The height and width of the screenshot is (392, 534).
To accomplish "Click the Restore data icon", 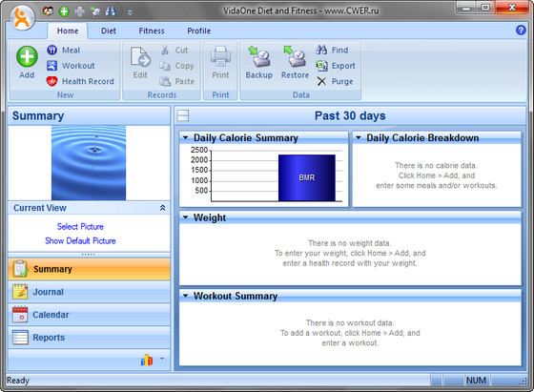I will click(295, 56).
